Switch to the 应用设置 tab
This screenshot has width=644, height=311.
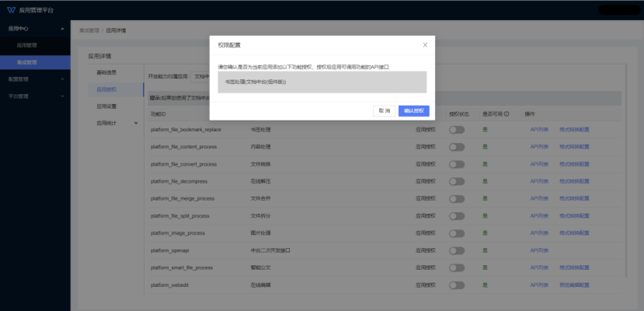click(106, 106)
